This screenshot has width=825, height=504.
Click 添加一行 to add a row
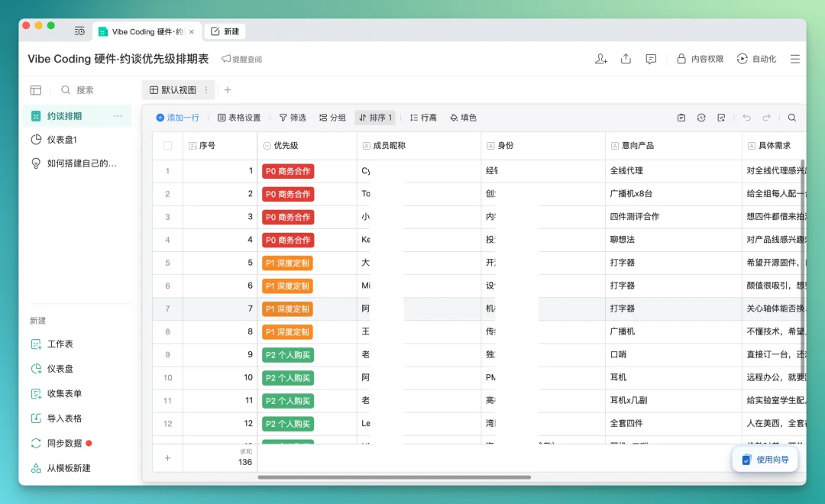[x=178, y=118]
